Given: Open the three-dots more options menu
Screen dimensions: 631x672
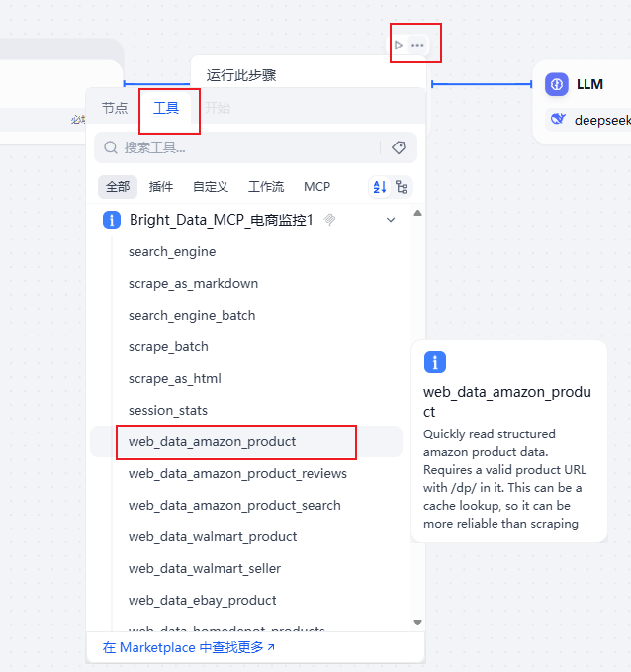Looking at the screenshot, I should (417, 45).
